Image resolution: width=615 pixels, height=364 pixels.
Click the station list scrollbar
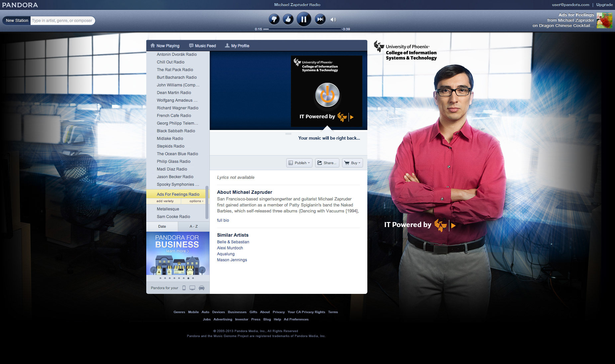coord(207,202)
